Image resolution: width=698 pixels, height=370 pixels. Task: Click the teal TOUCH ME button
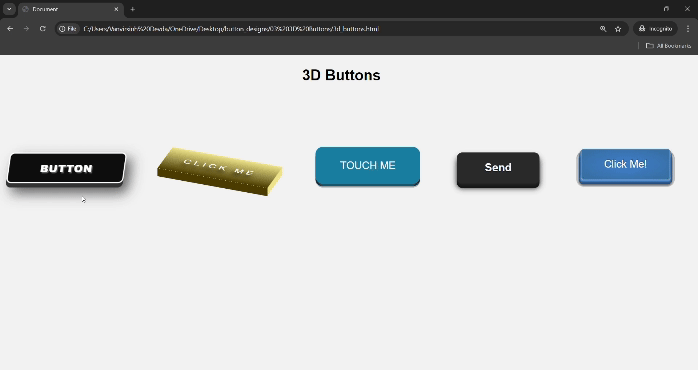(x=368, y=166)
